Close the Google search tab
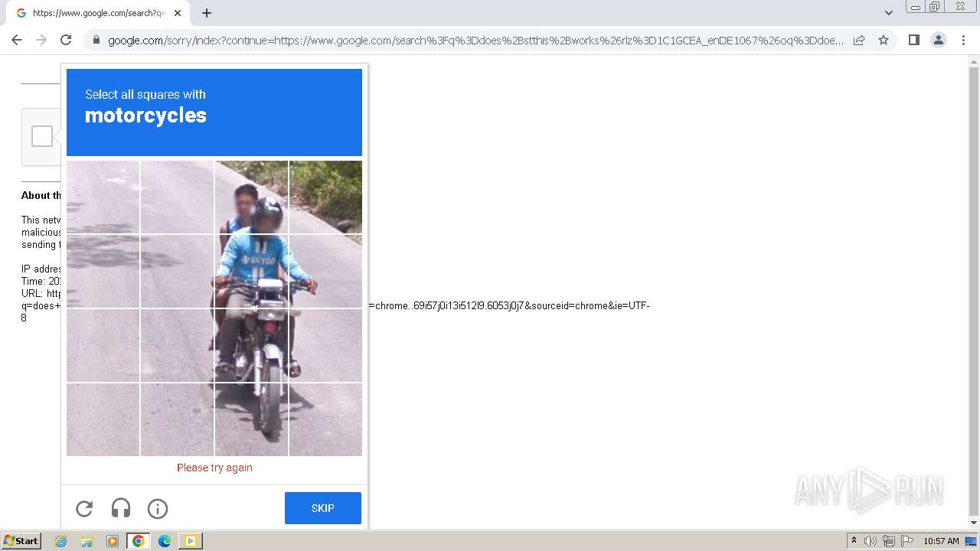This screenshot has width=980, height=551. pos(178,13)
